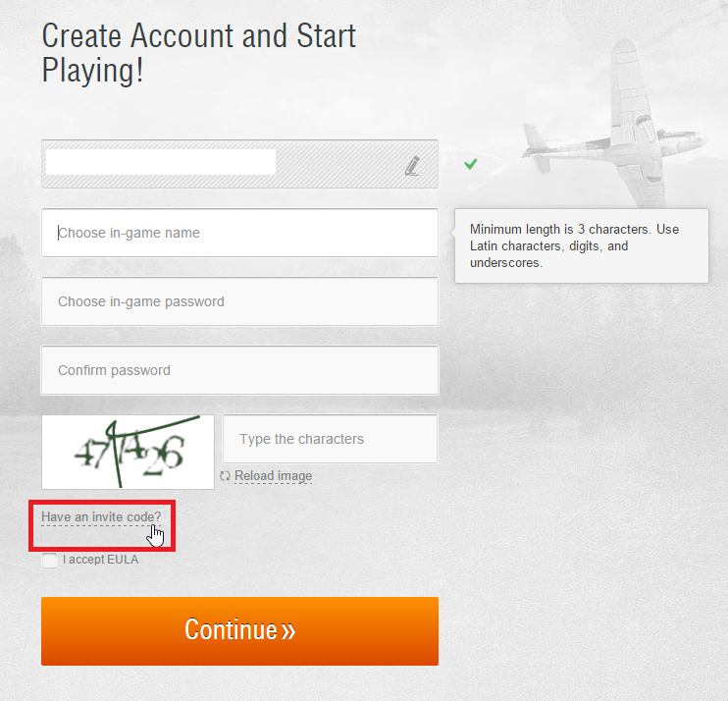Click the 'Create Account and Start Playing!' heading

pyautogui.click(x=199, y=53)
